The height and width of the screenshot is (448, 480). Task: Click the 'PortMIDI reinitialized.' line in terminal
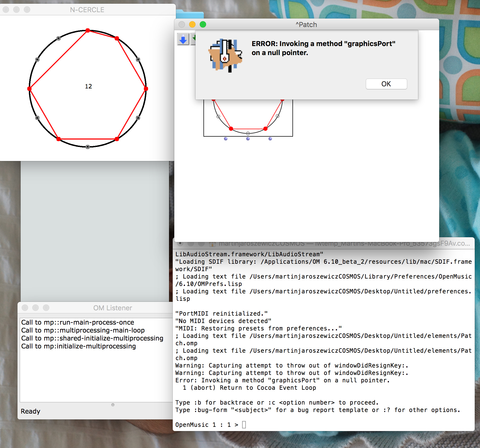click(x=221, y=313)
